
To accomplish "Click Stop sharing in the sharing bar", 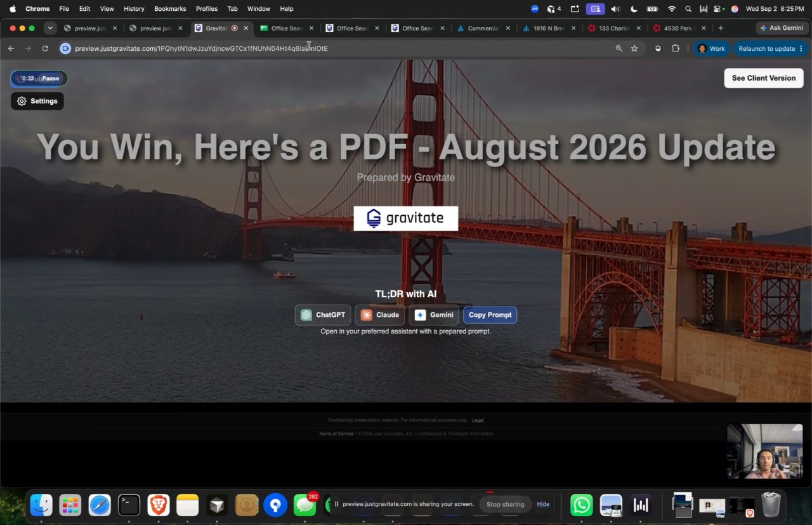I will pos(506,504).
